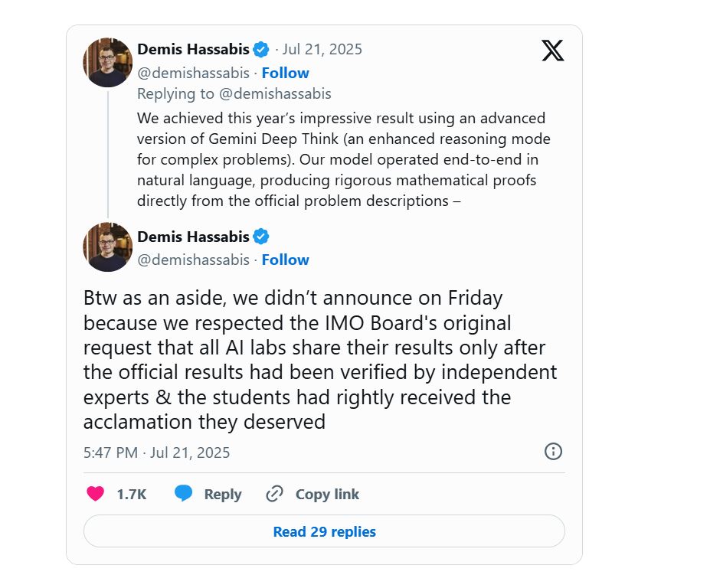
Task: Click the blue reply bubble icon
Action: click(183, 494)
